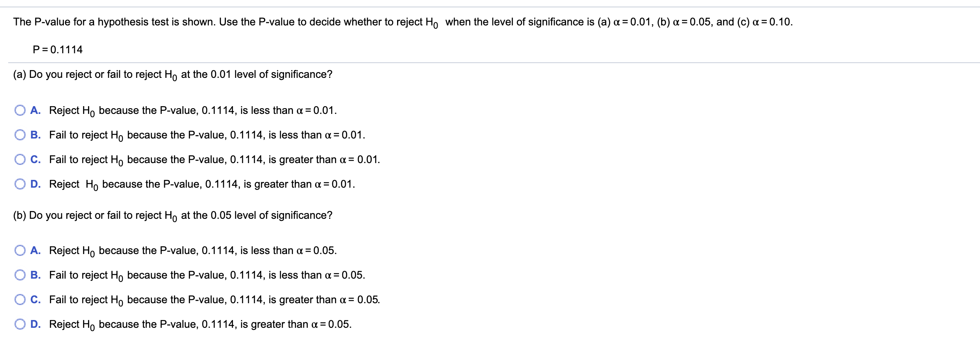
Task: Click the P = 0.1114 value text
Action: 57,50
